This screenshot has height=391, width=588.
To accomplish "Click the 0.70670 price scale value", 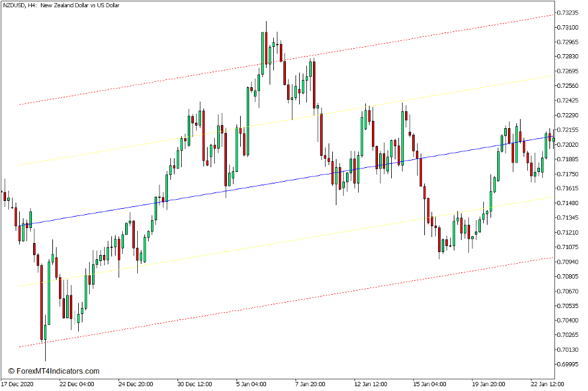I will [568, 291].
